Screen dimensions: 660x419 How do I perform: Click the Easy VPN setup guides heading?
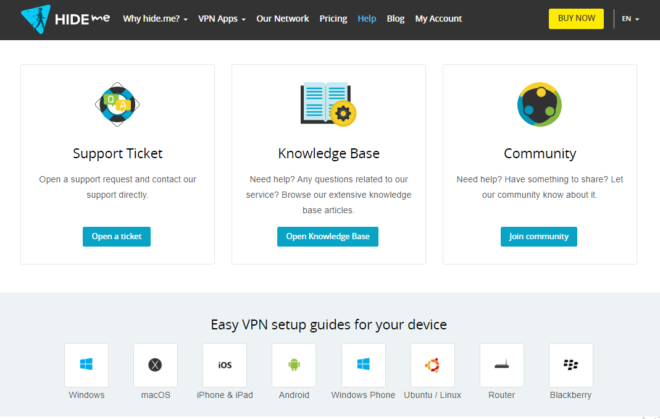tap(328, 325)
